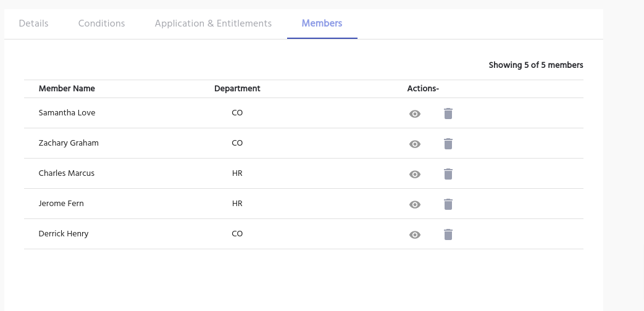The height and width of the screenshot is (311, 644).
Task: Select the Members tab
Action: pos(322,23)
